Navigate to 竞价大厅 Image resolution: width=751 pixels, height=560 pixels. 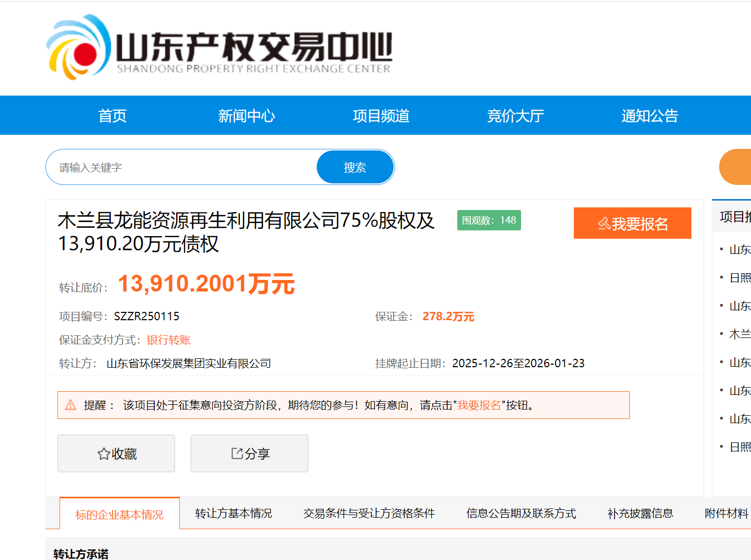(515, 115)
